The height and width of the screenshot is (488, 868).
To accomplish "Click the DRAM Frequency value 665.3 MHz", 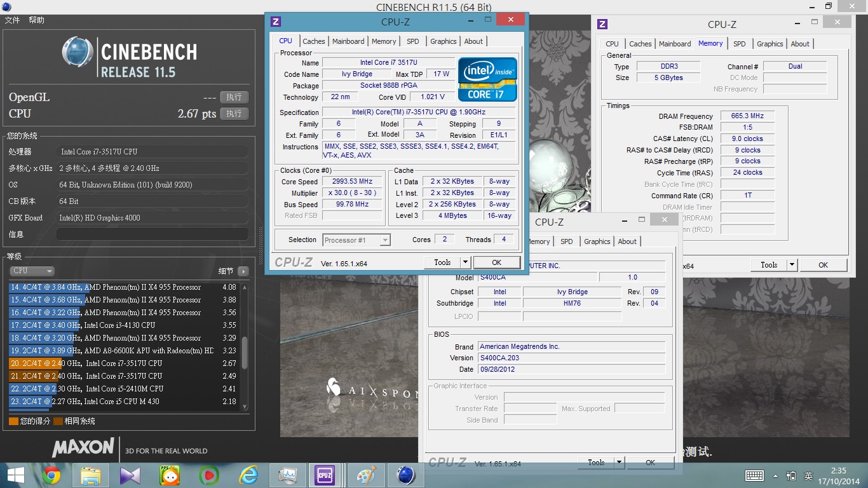I will (x=747, y=116).
